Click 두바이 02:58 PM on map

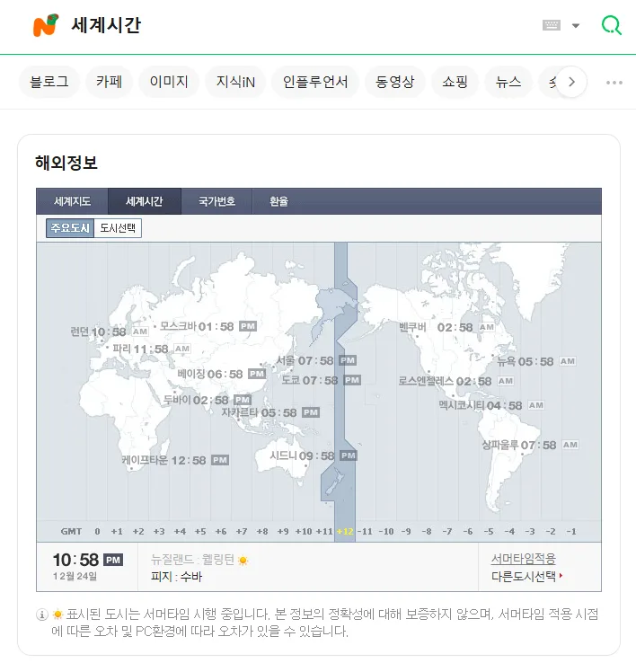208,401
